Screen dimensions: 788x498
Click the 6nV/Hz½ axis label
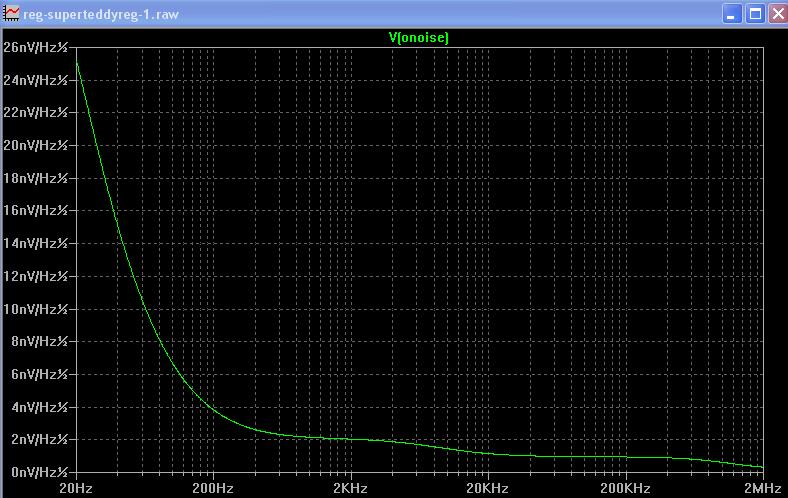pyautogui.click(x=39, y=374)
